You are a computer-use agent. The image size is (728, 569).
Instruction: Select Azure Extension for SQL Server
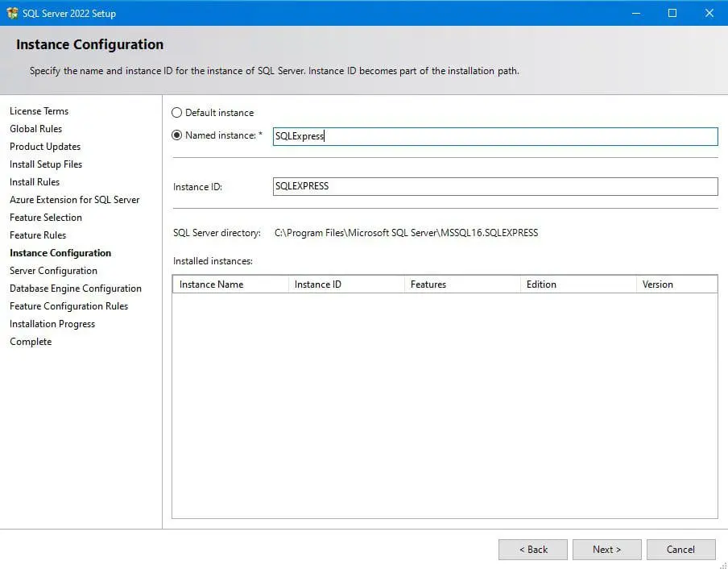click(75, 199)
